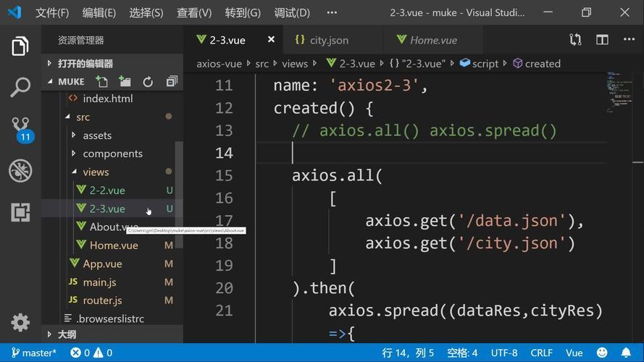Image resolution: width=644 pixels, height=362 pixels.
Task: Change indentation via 空格: 4
Action: point(462,353)
